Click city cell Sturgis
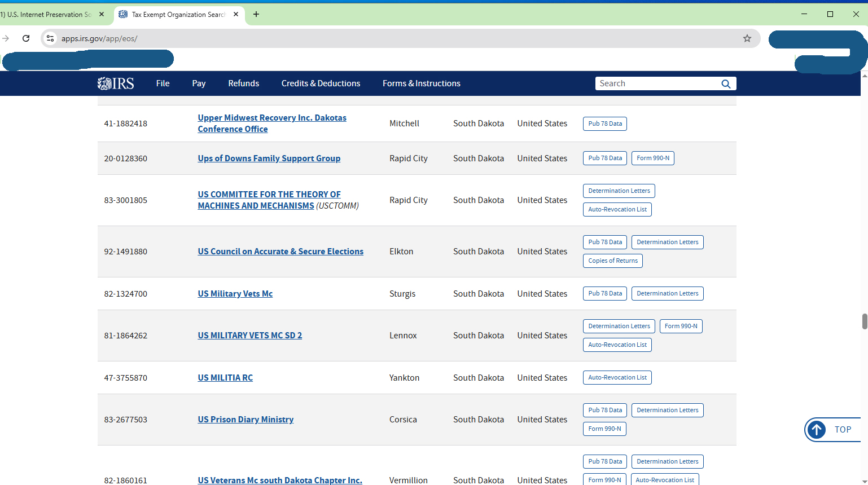 [402, 294]
